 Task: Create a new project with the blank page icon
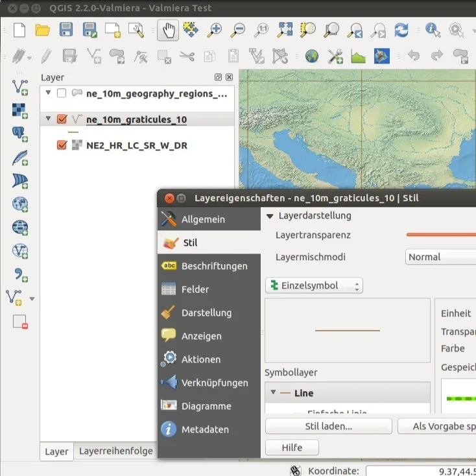coord(19,30)
